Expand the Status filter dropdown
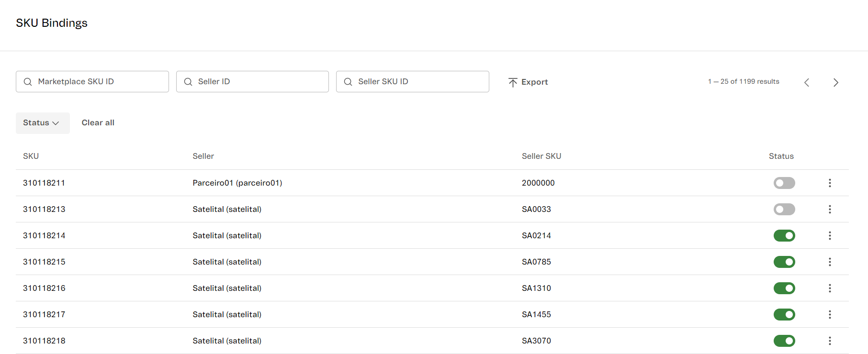868x354 pixels. [42, 123]
